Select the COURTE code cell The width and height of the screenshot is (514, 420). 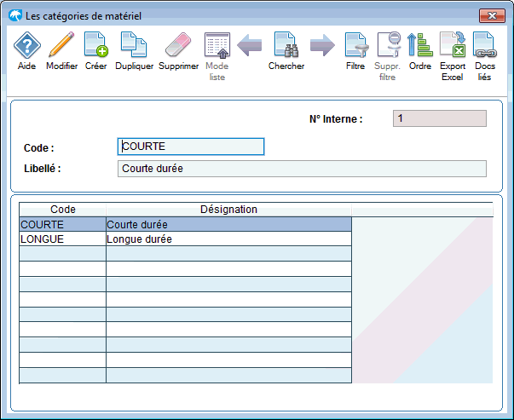(x=62, y=224)
